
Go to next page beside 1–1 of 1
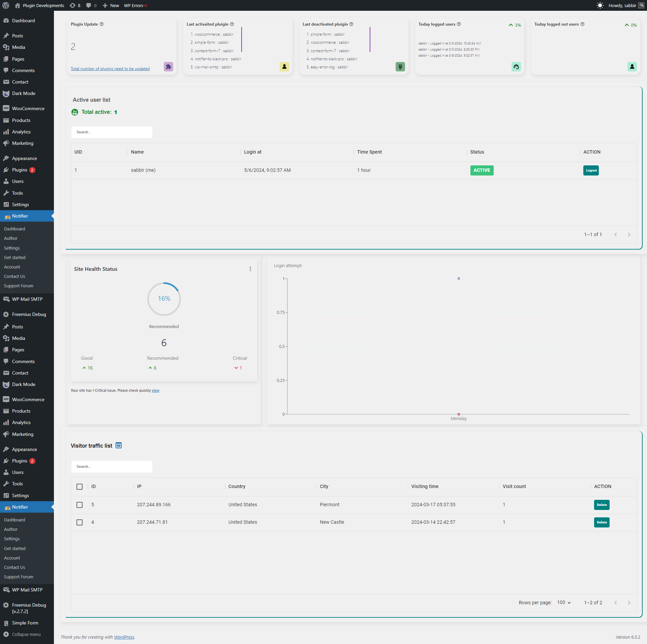[x=629, y=234]
